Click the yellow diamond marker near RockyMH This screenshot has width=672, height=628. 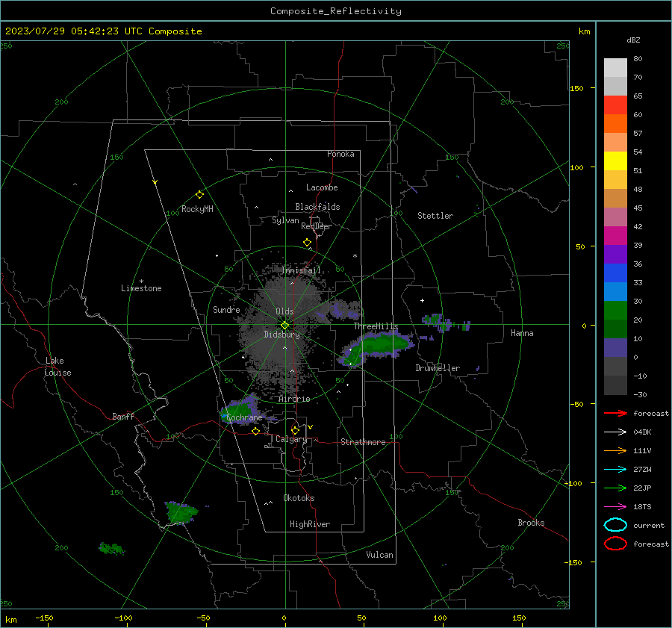click(x=199, y=195)
